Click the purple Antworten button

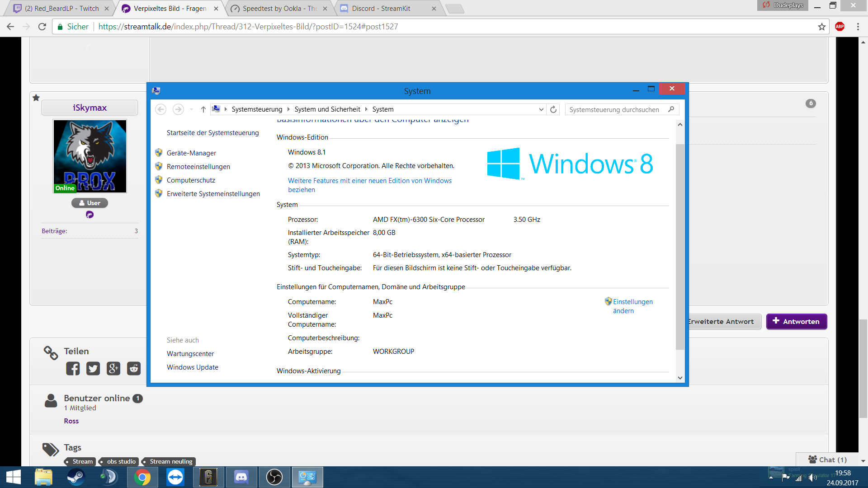point(796,321)
